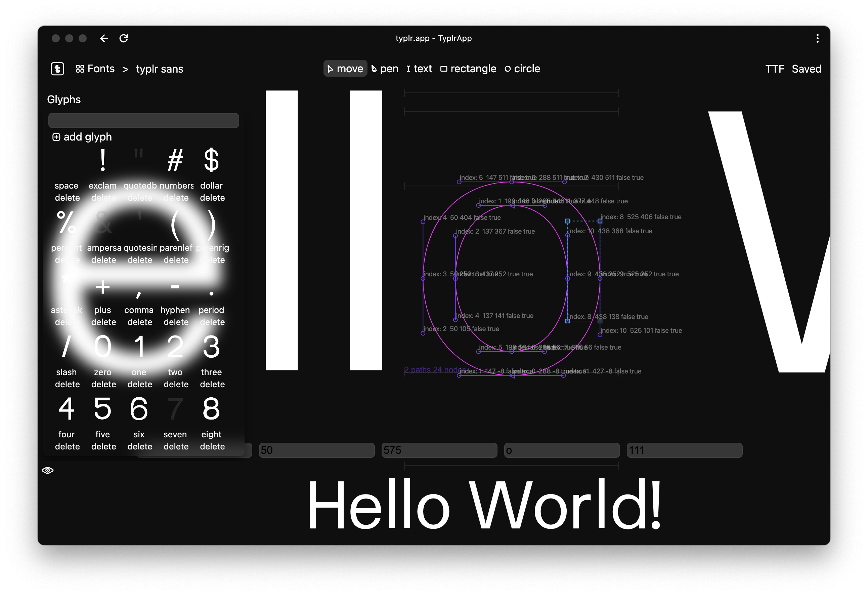Edit the field containing 575
Image resolution: width=868 pixels, height=595 pixels.
point(439,450)
